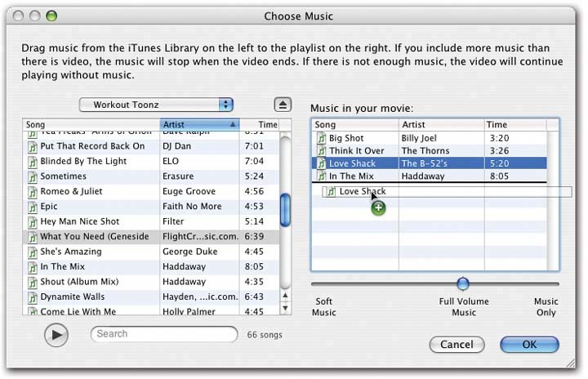Screen dimensions: 588x379
Task: Play the selected song preview
Action: tap(56, 335)
